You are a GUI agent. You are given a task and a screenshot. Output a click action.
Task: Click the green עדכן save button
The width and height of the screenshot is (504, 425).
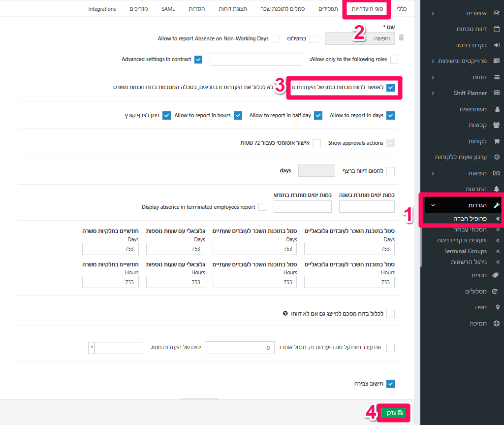click(x=393, y=413)
